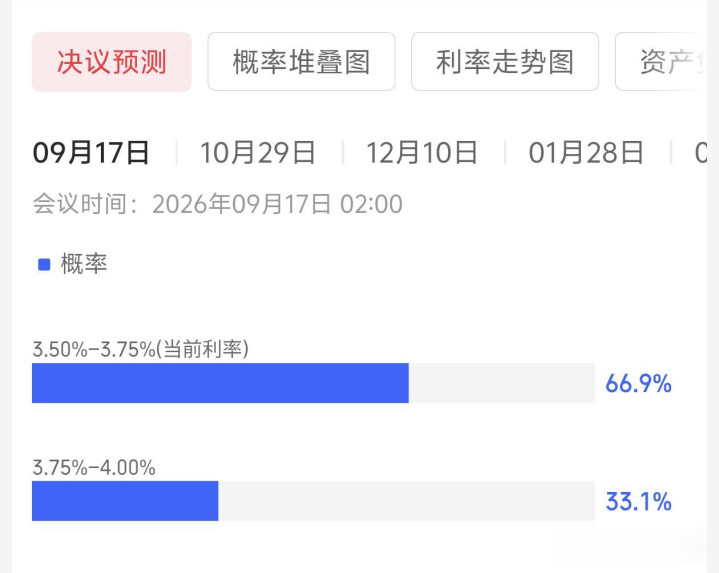Choose the 10月29日 meeting date
The height and width of the screenshot is (573, 719).
pyautogui.click(x=258, y=153)
